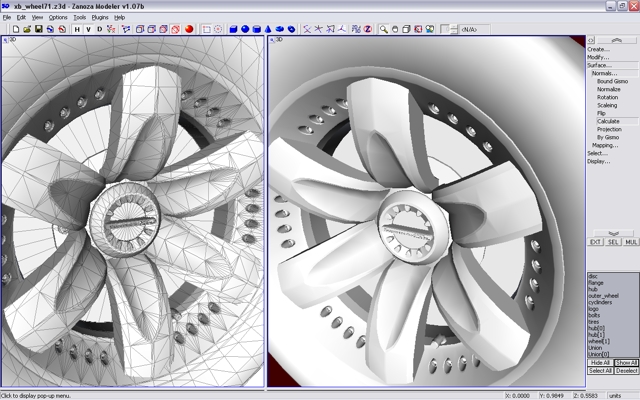Collapse the Normals... submenu
This screenshot has width=640, height=400.
click(604, 73)
